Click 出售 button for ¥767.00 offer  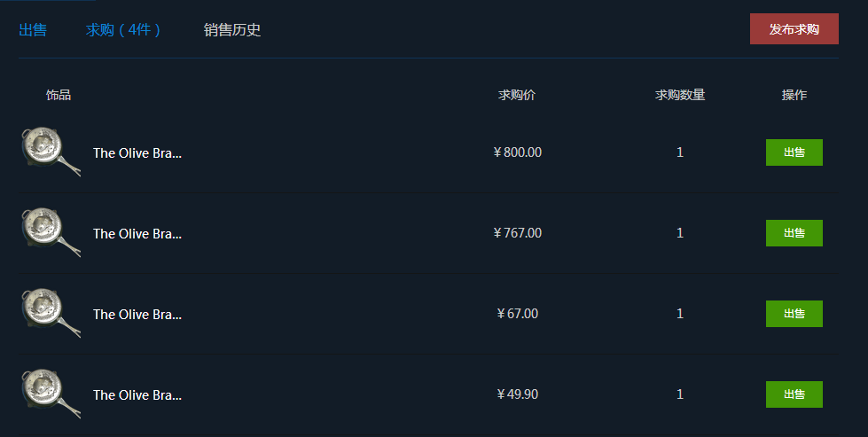click(x=794, y=233)
